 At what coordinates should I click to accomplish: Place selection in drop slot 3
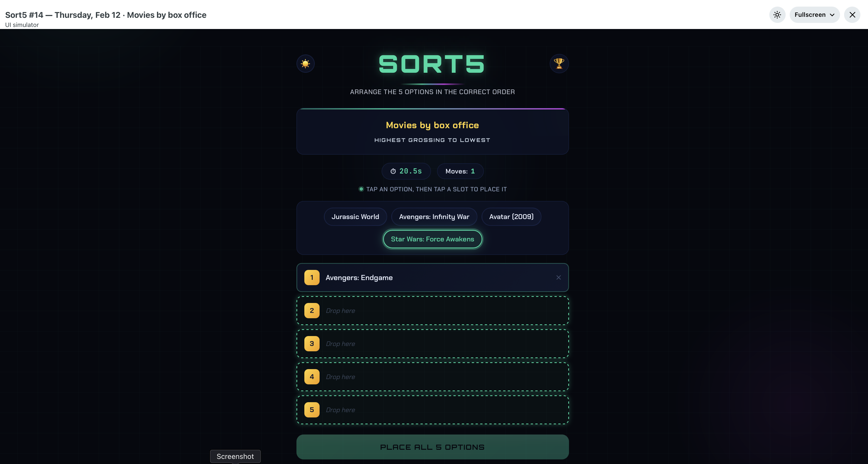[432, 344]
